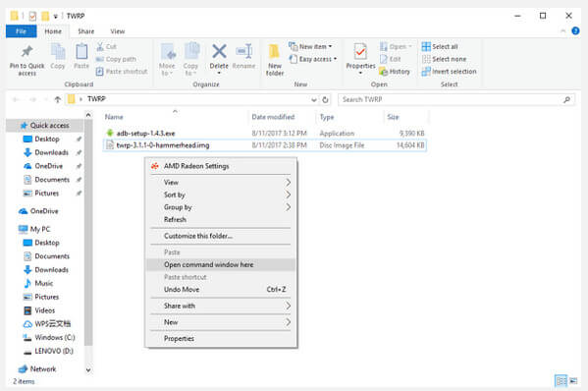Click the History icon in the Open group
The width and height of the screenshot is (588, 391).
click(383, 72)
